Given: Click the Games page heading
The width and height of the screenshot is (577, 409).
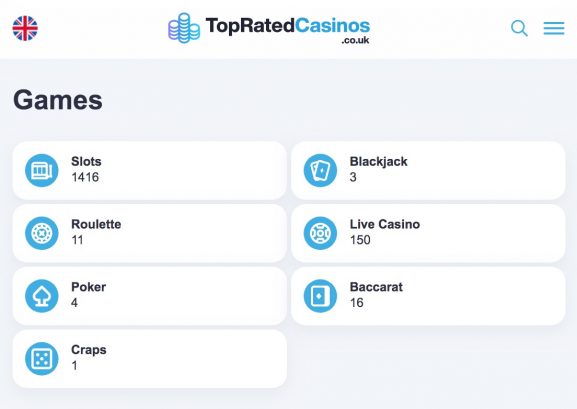Looking at the screenshot, I should pyautogui.click(x=58, y=100).
